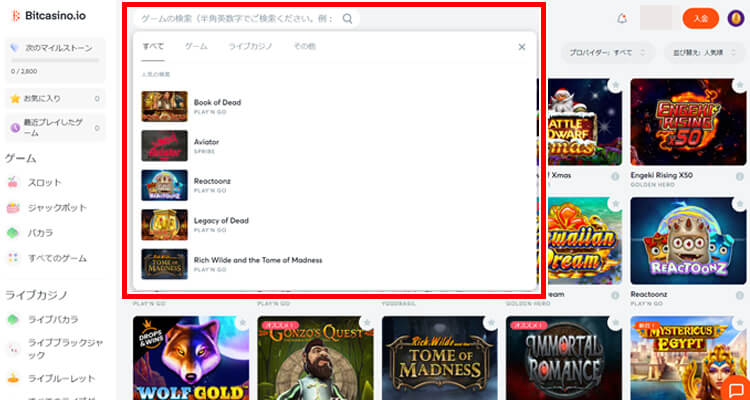Choose Legacy of Dead suggestion
Image resolution: width=750 pixels, height=400 pixels.
click(335, 224)
